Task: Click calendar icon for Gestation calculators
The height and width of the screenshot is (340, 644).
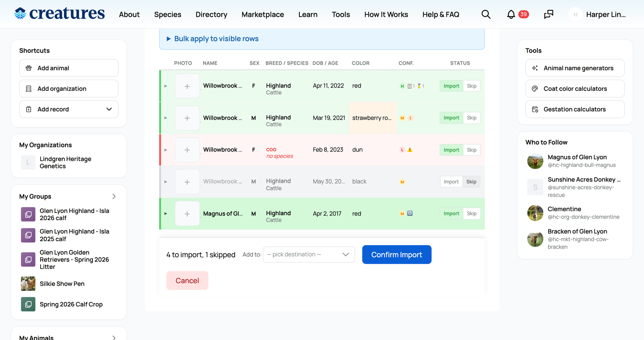Action: tap(535, 109)
